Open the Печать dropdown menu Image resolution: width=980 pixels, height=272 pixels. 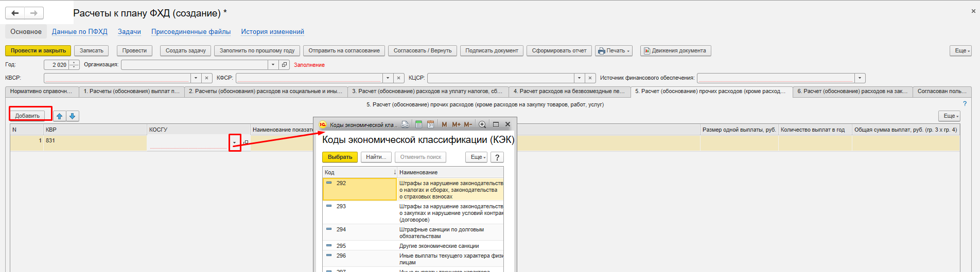point(614,50)
